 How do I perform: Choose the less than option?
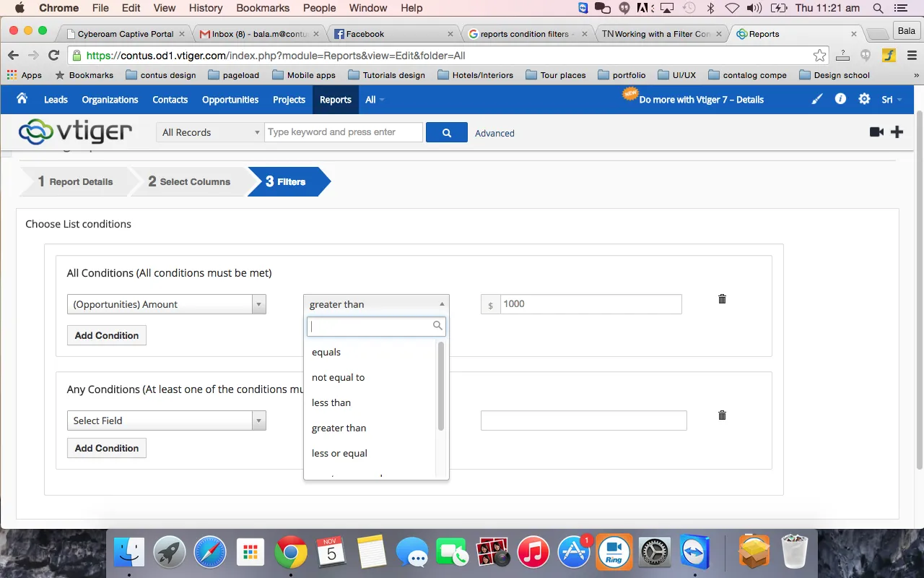pyautogui.click(x=370, y=402)
